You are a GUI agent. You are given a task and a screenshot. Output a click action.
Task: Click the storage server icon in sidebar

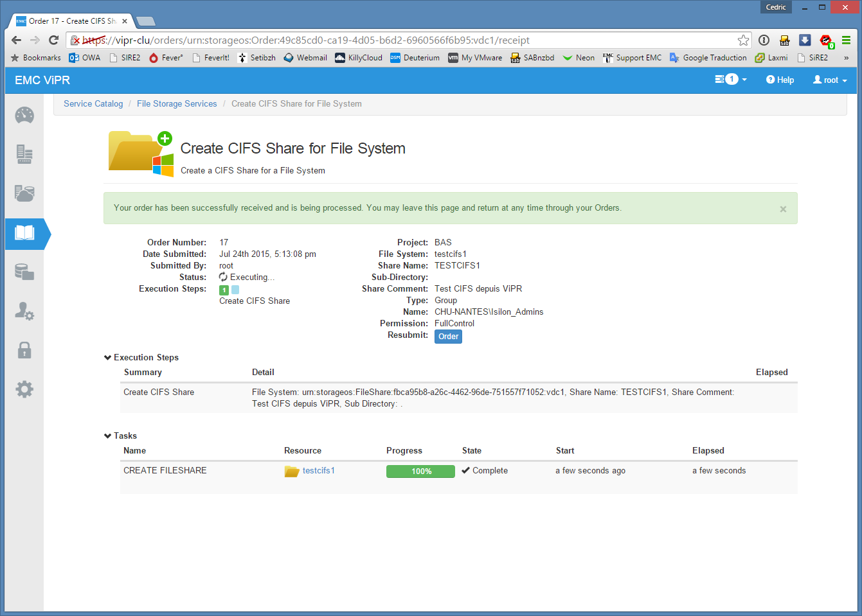coord(24,154)
